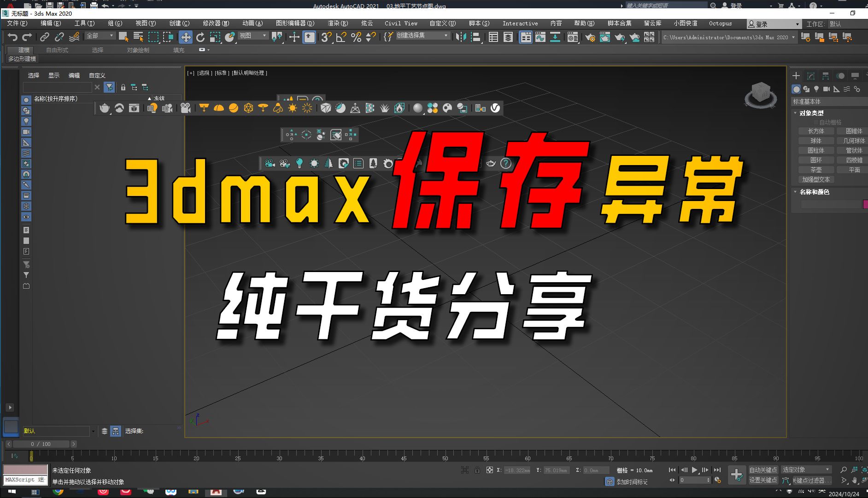Enable 自动关键点 auto key mode

(762, 469)
